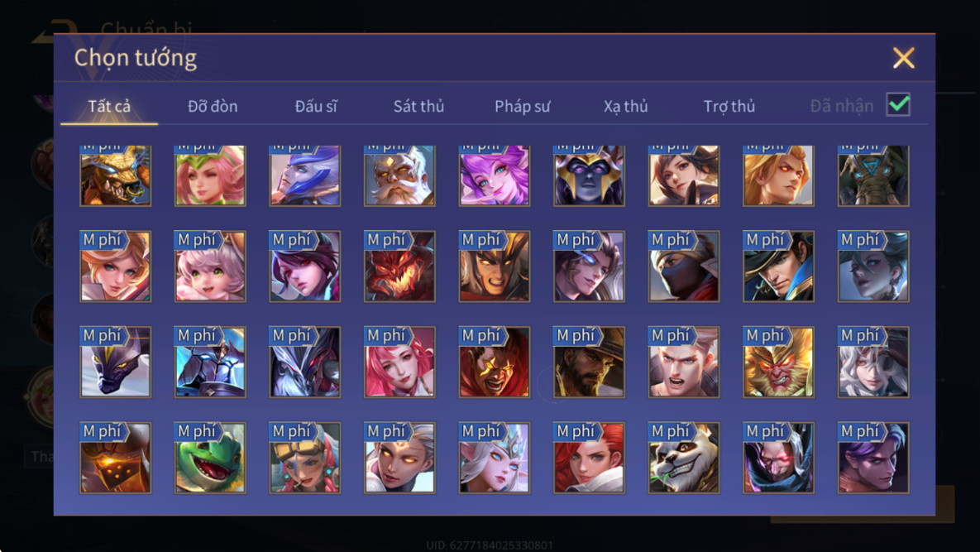Open the Xạ thủ tab

625,106
